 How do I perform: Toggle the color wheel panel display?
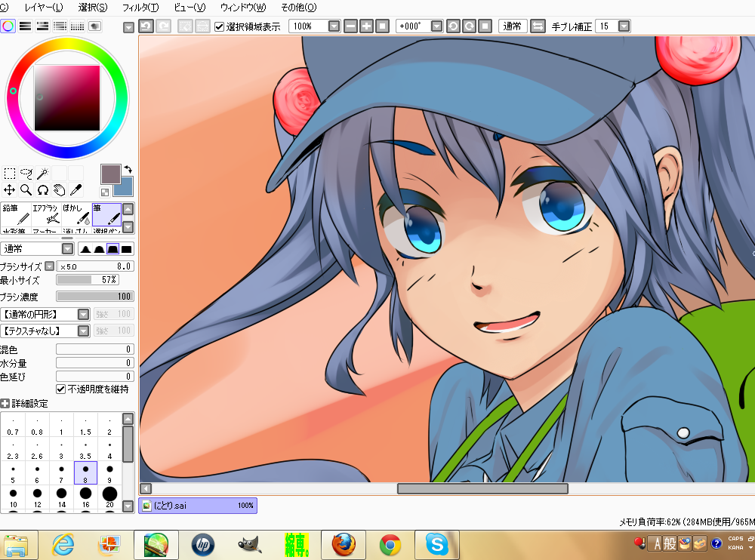pos(8,26)
